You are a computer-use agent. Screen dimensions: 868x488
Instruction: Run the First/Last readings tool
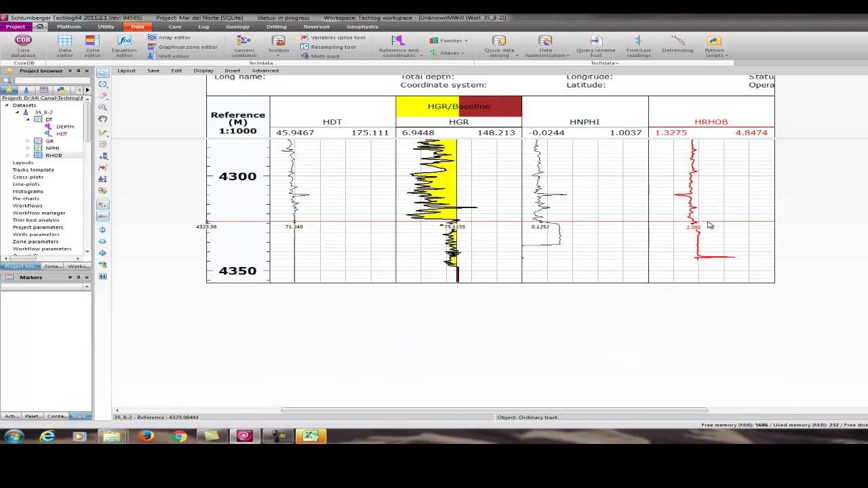click(x=639, y=45)
